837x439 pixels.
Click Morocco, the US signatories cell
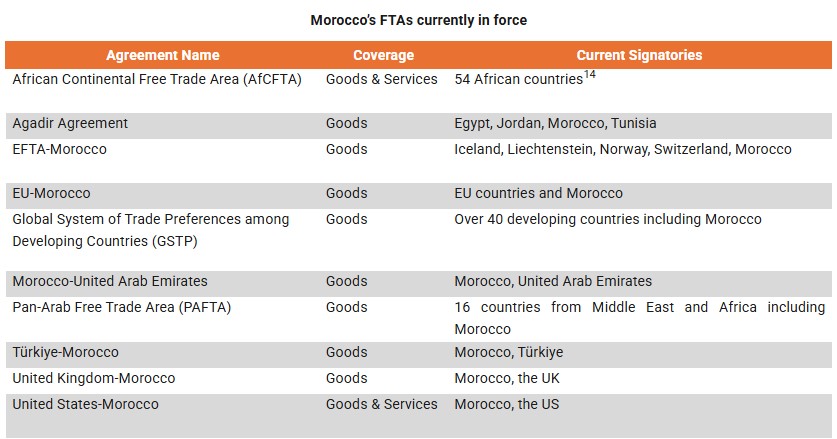tap(506, 404)
